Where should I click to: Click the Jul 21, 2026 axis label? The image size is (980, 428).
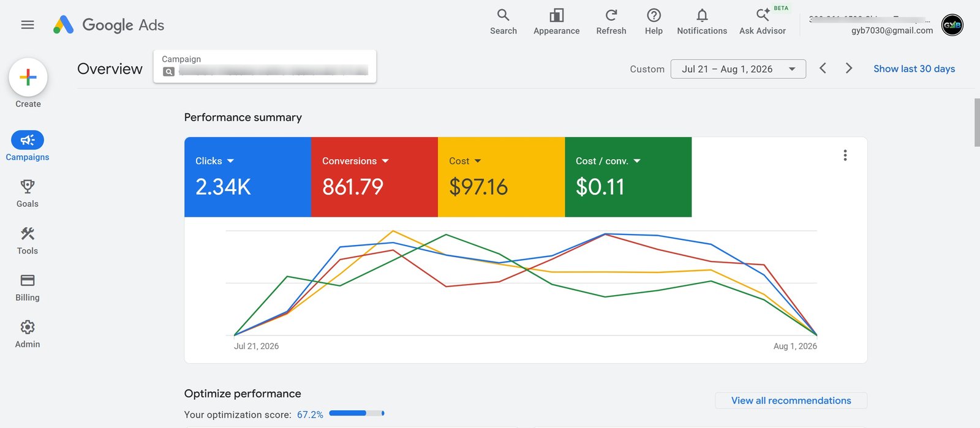[x=256, y=346]
